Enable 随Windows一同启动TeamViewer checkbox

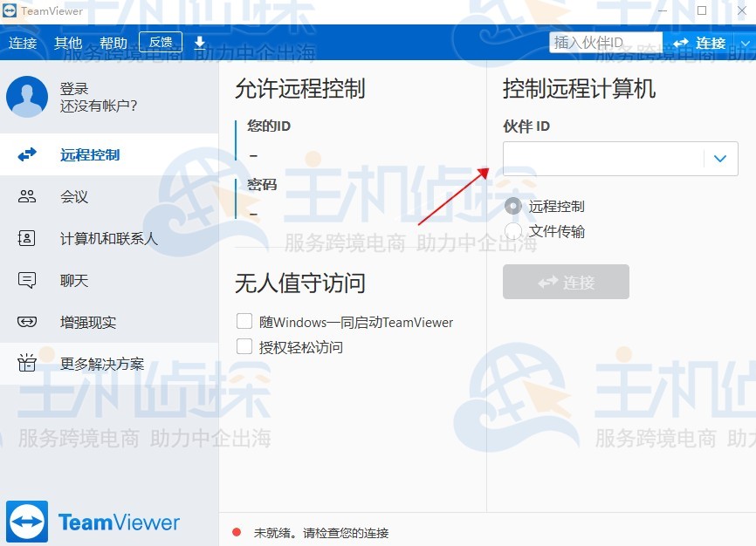click(244, 321)
